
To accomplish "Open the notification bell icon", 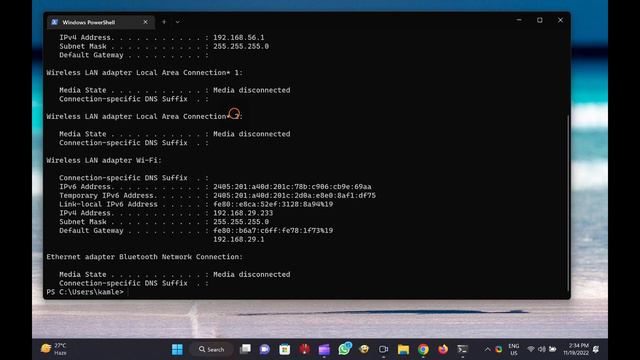I will 596,349.
